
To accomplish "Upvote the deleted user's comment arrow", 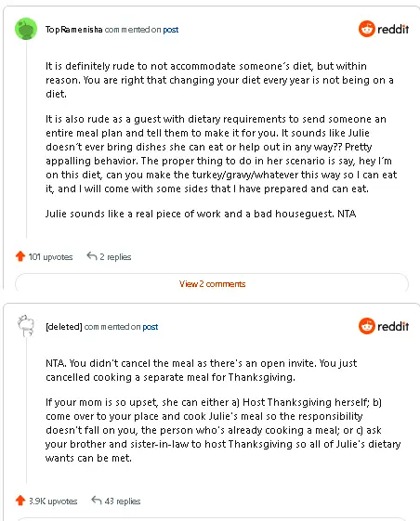I will [x=20, y=501].
